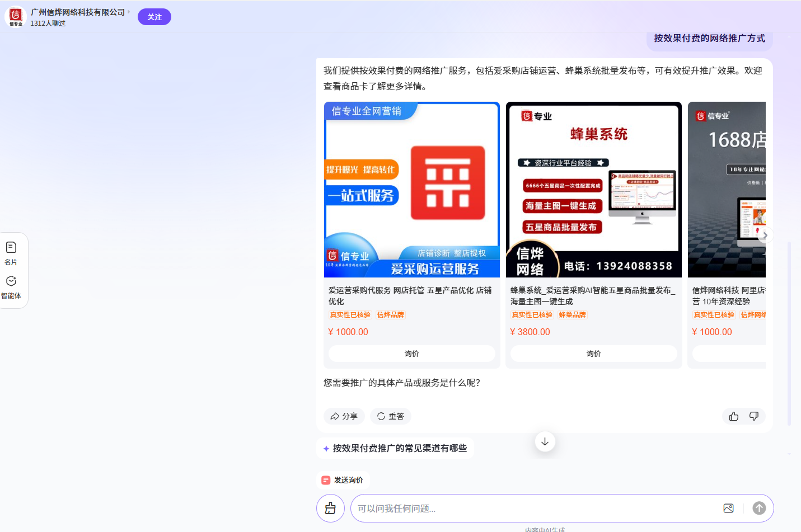Open 智能体 from the left sidebar icon
Screen dimensions: 801x532
click(12, 287)
